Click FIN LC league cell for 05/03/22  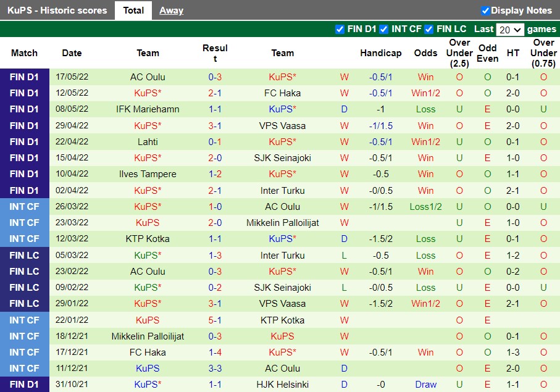point(24,256)
